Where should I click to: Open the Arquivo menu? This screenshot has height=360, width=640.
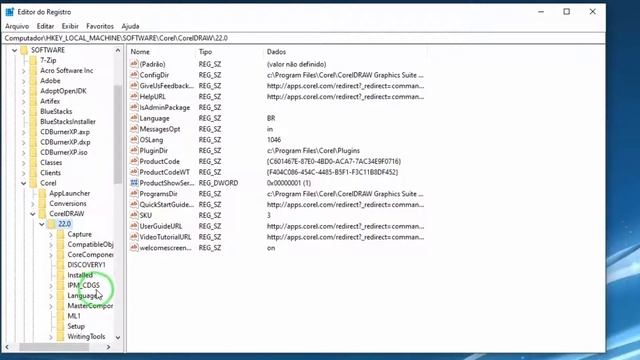(x=17, y=26)
